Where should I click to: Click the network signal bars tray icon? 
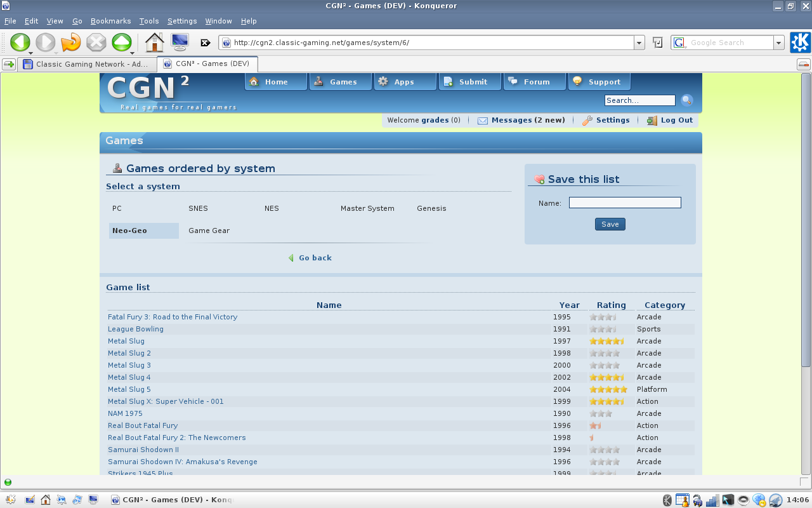tap(712, 500)
